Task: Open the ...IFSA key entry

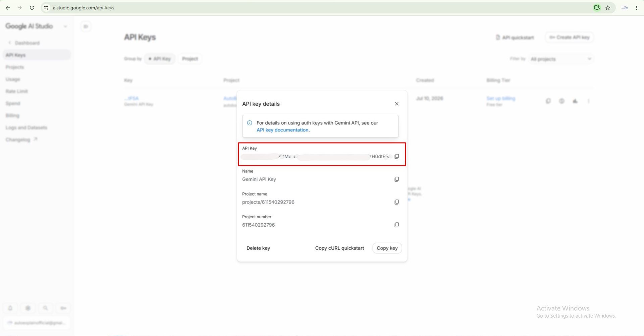Action: 131,98
